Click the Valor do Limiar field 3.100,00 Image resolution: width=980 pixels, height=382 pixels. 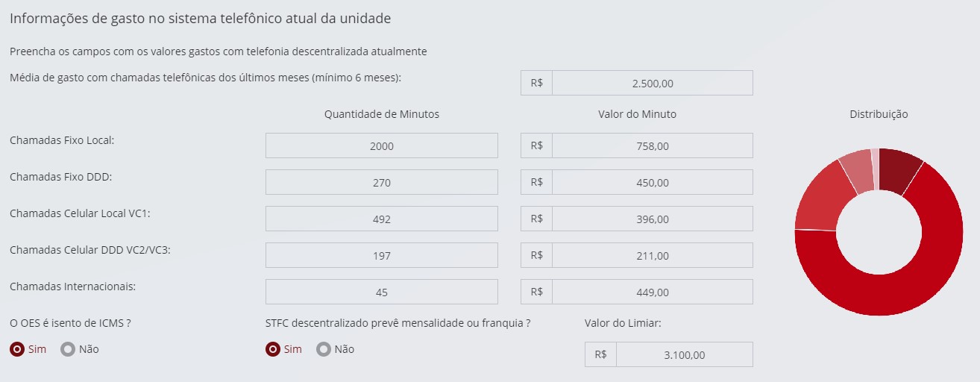tap(684, 355)
